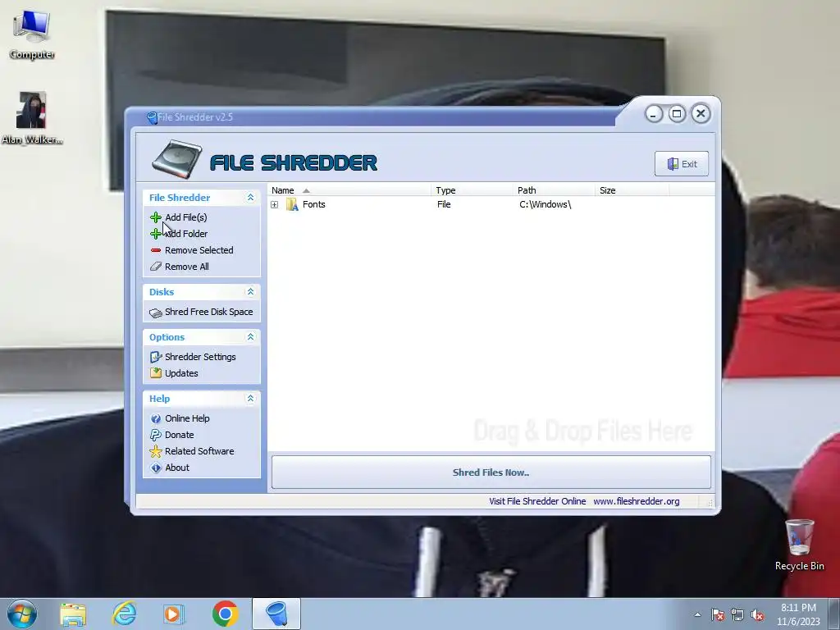Collapse the Disks sidebar section
This screenshot has height=630, width=840.
tap(250, 292)
